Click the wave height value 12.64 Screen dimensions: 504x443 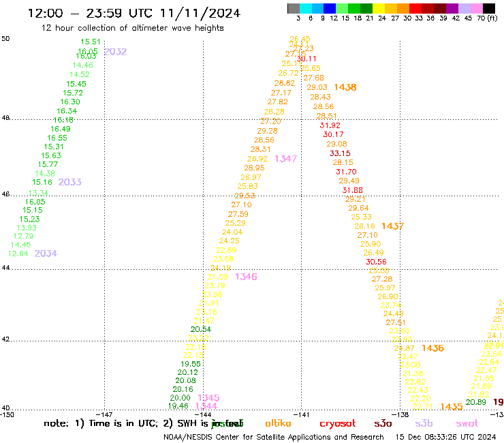pos(18,254)
